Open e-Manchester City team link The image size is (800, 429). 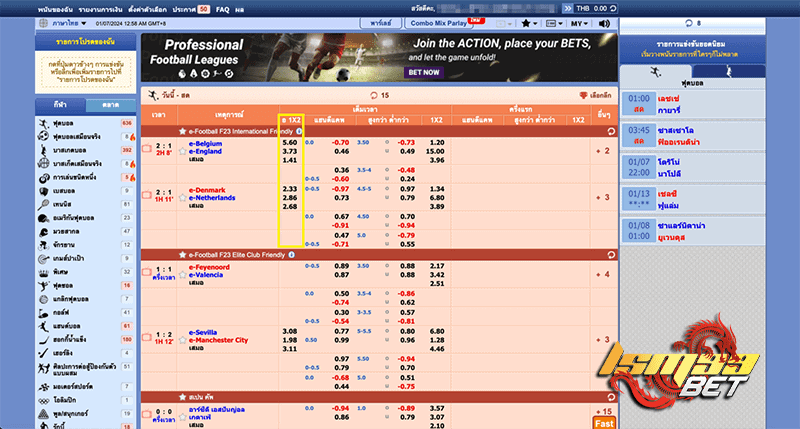[x=218, y=340]
